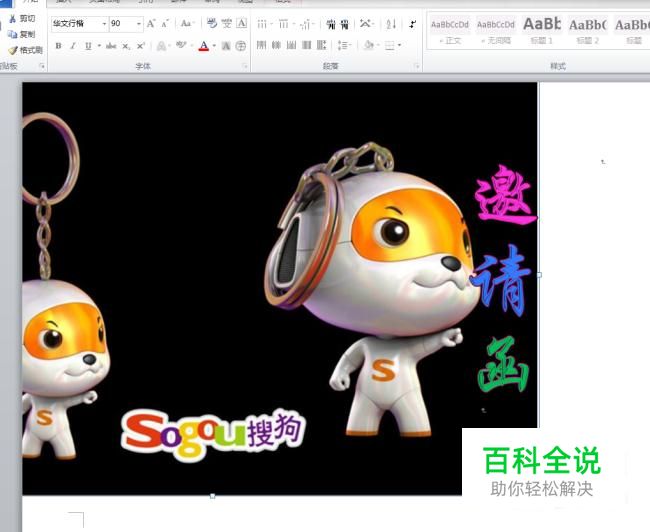
Task: Apply the paragraph Shading fill
Action: [368, 45]
